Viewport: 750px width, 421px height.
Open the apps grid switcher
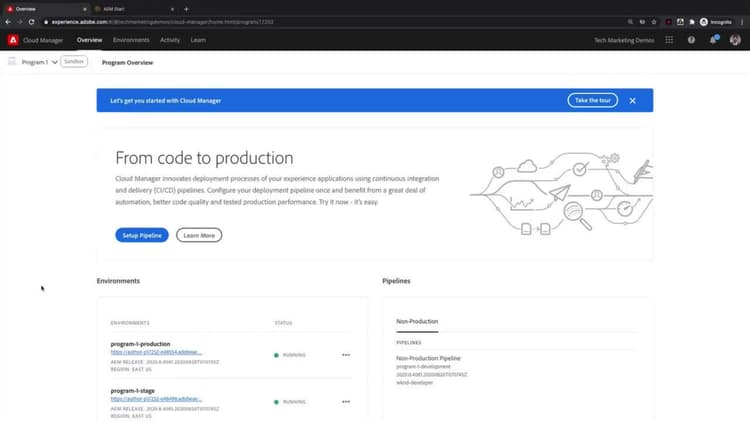pos(669,40)
